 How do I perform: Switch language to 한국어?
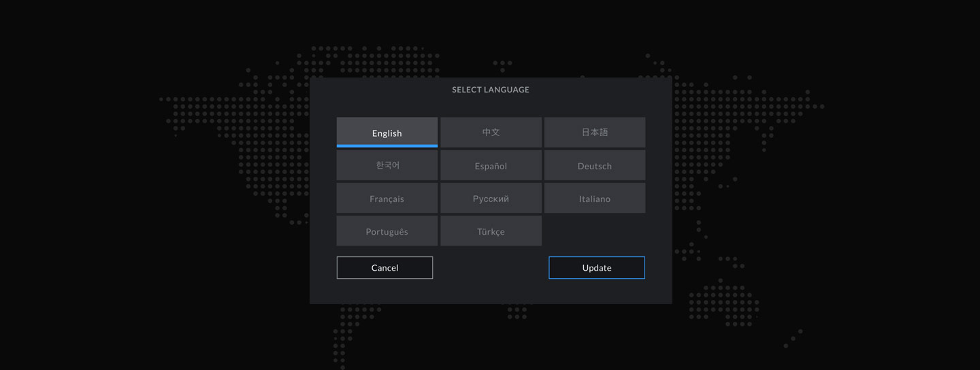[387, 165]
